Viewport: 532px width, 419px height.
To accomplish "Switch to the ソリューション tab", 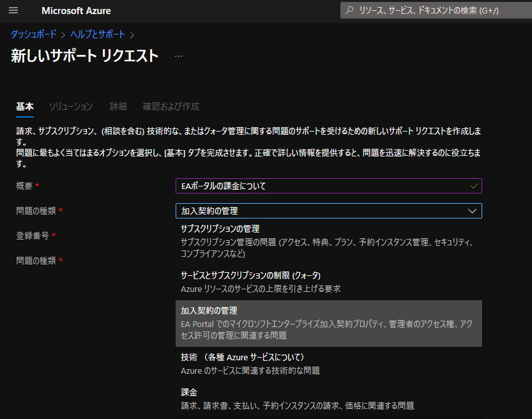I will (x=70, y=107).
